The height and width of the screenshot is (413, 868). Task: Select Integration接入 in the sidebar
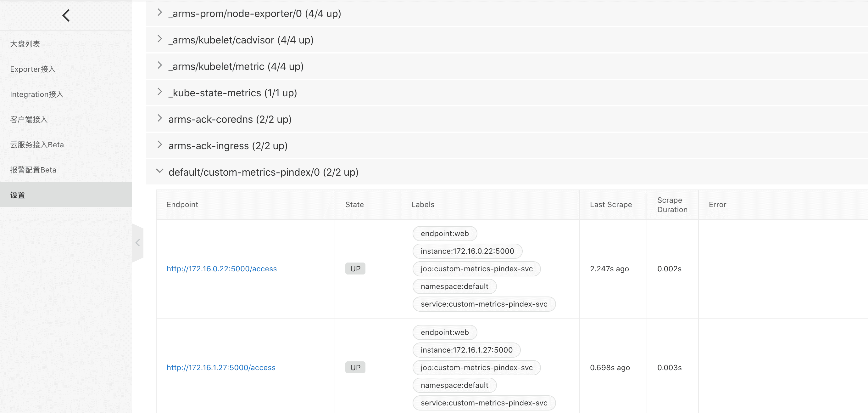[x=37, y=94]
